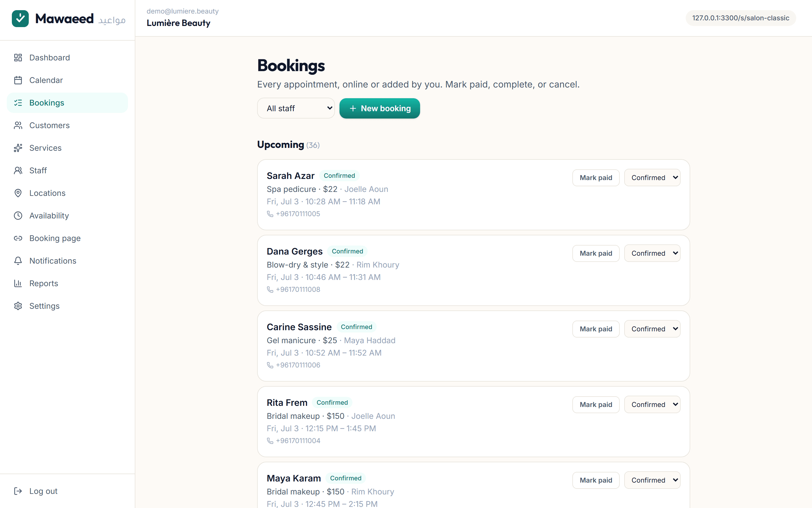Viewport: 812px width, 508px height.
Task: Click the Reports bar chart icon
Action: coord(18,283)
